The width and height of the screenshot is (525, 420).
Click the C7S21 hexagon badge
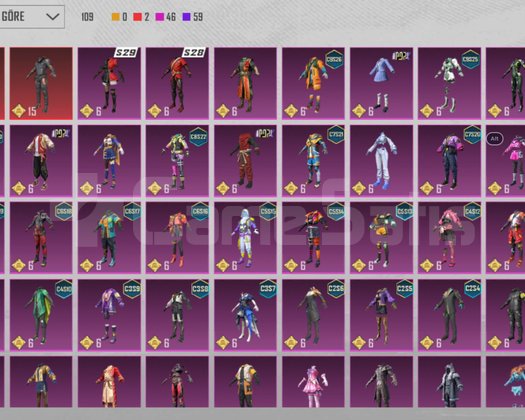click(335, 135)
